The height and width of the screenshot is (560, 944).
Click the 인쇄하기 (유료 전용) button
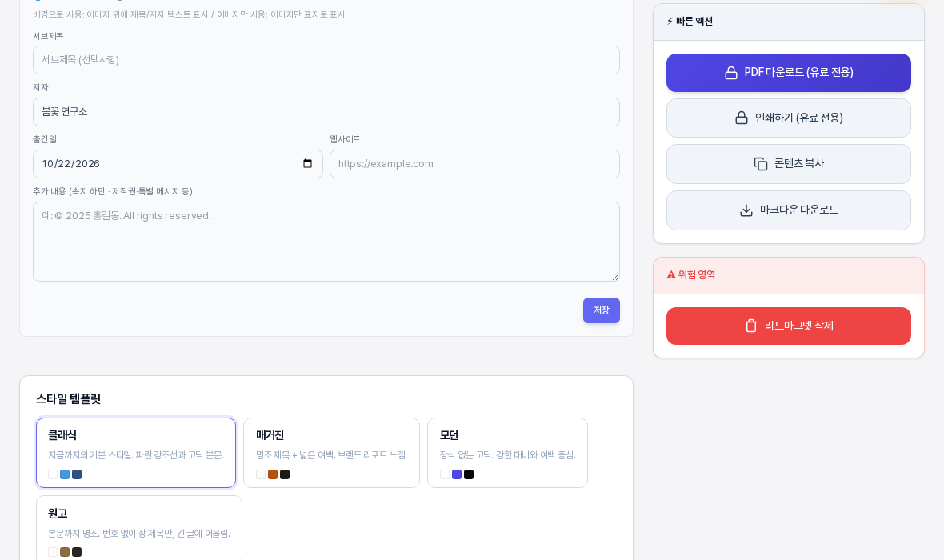789,118
